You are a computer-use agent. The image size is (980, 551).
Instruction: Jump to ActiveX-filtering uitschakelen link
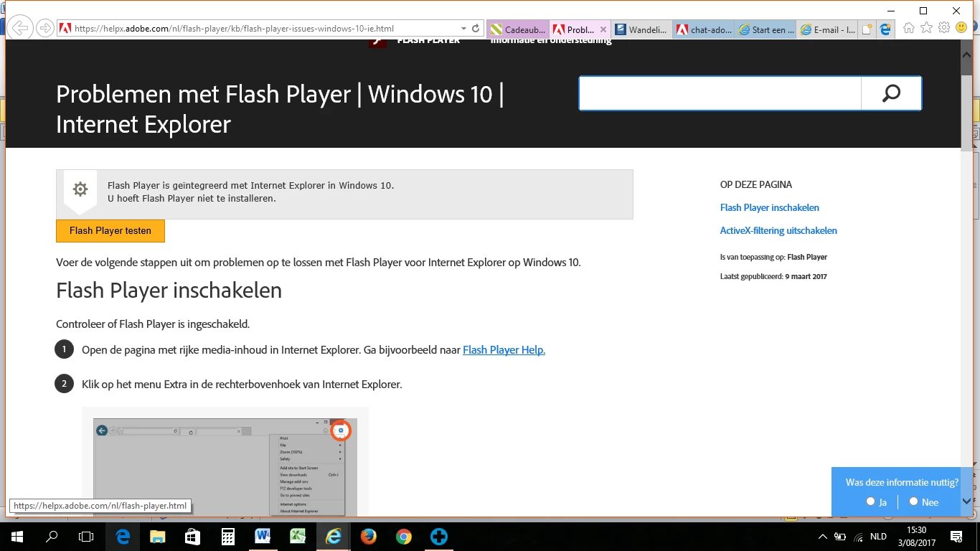coord(778,230)
